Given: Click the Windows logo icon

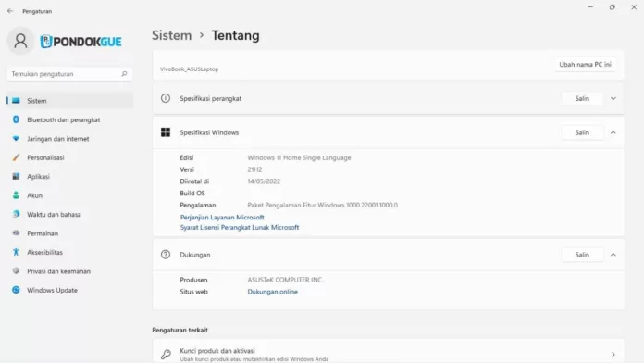Looking at the screenshot, I should (166, 132).
